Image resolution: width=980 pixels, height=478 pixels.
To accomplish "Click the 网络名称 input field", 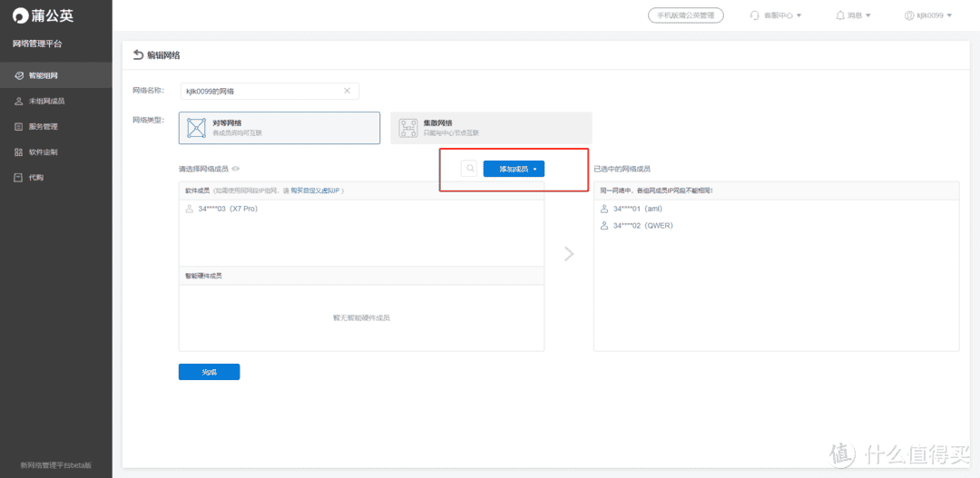I will pyautogui.click(x=259, y=91).
